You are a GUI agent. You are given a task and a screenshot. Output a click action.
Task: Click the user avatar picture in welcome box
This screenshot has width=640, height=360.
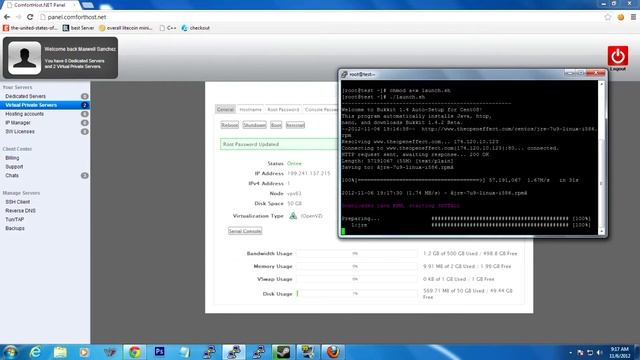(24, 58)
